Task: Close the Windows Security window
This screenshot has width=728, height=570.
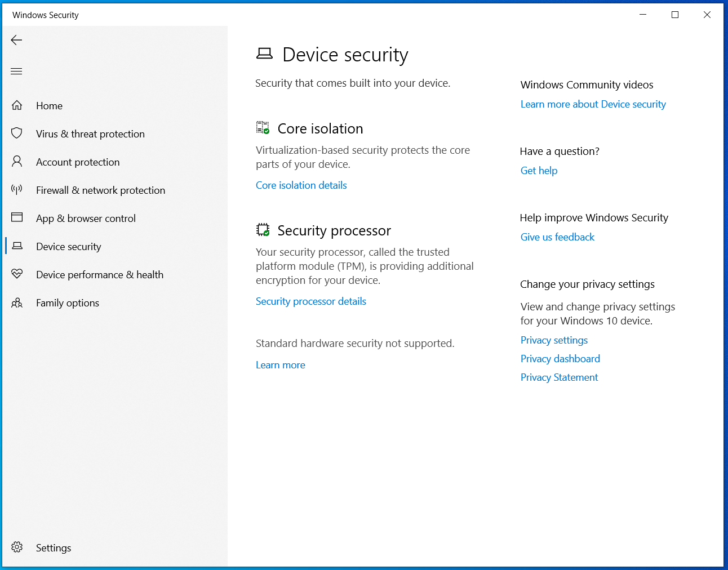Action: click(x=707, y=15)
